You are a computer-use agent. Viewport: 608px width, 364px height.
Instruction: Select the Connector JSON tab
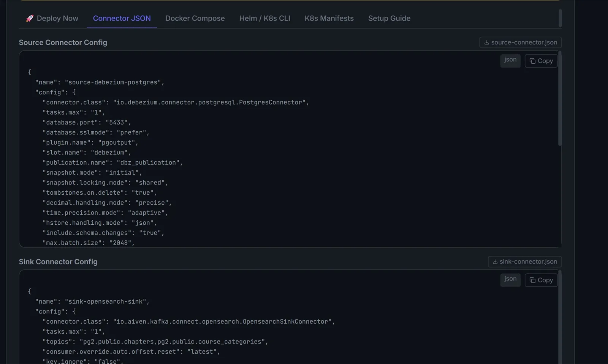[x=122, y=18]
